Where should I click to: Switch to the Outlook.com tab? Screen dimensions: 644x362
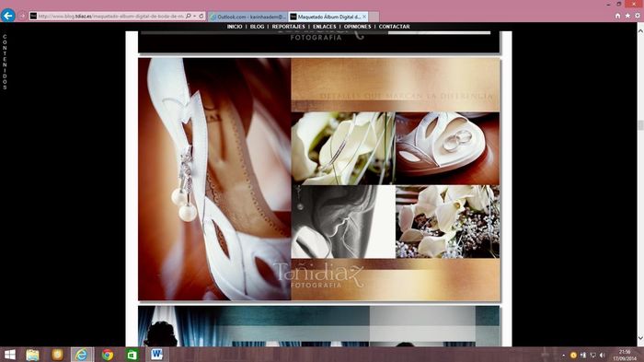(x=248, y=17)
